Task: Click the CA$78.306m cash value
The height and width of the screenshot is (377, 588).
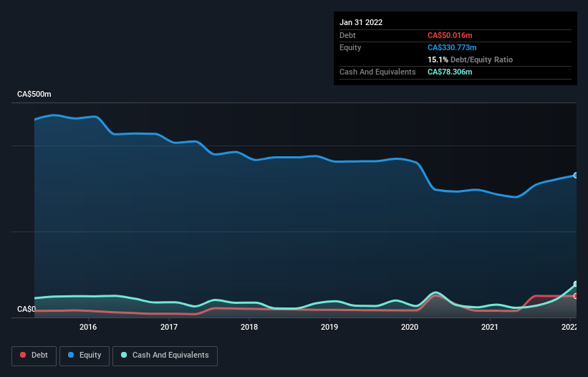Action: pyautogui.click(x=450, y=72)
